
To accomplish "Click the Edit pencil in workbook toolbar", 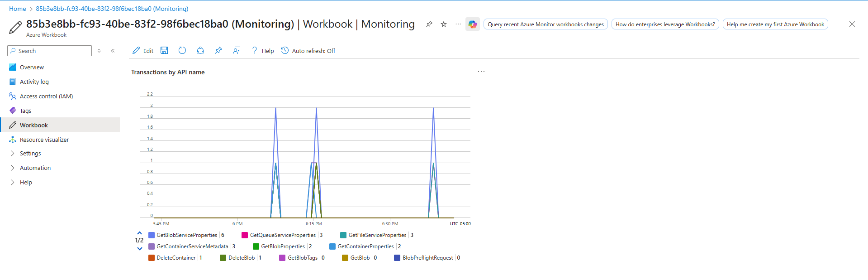I will [x=142, y=51].
